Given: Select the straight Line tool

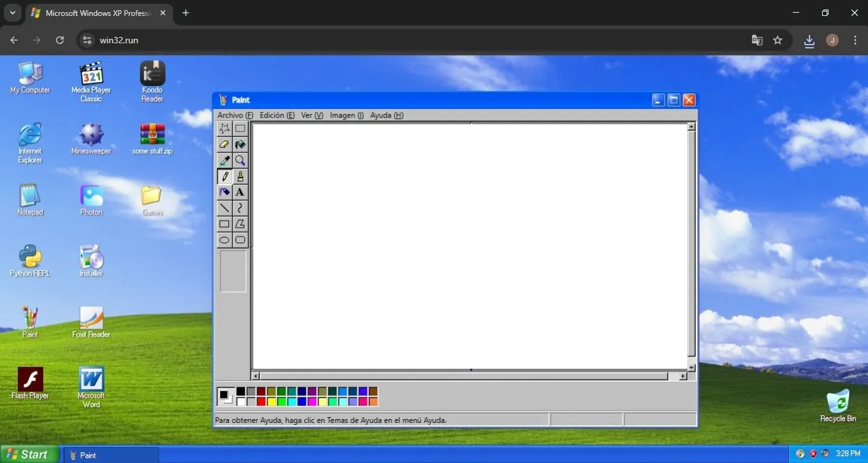Looking at the screenshot, I should click(224, 208).
